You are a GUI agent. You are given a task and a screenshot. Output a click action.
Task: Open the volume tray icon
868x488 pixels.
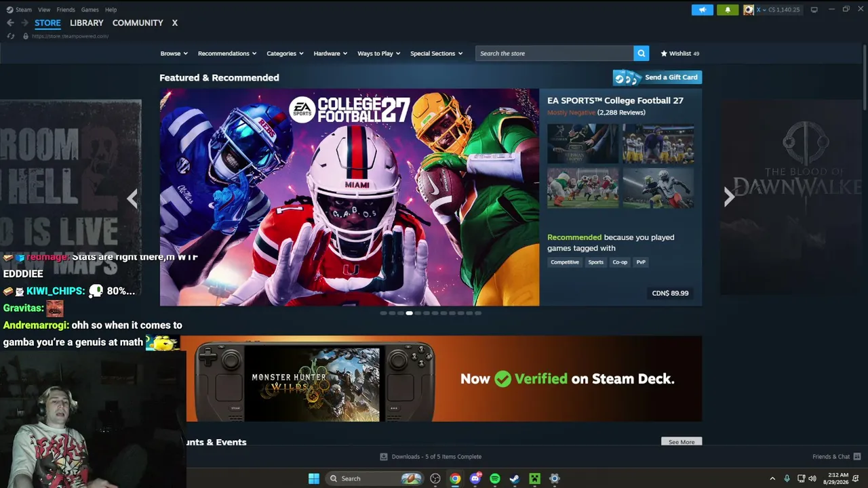[812, 479]
